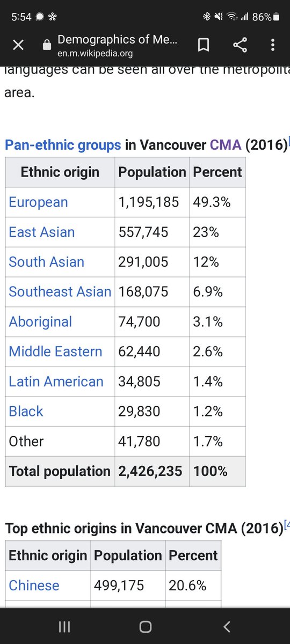The height and width of the screenshot is (644, 290).
Task: Open the Southeast Asian link
Action: coord(60,292)
